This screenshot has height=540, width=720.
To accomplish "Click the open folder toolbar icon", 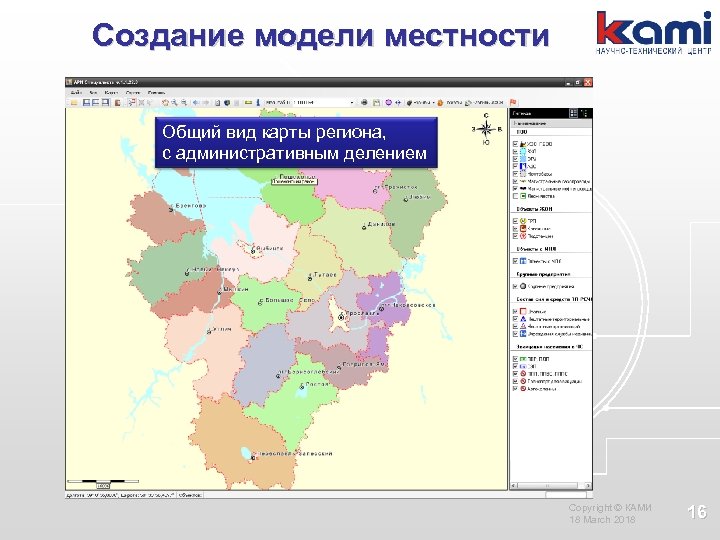I will (x=73, y=102).
